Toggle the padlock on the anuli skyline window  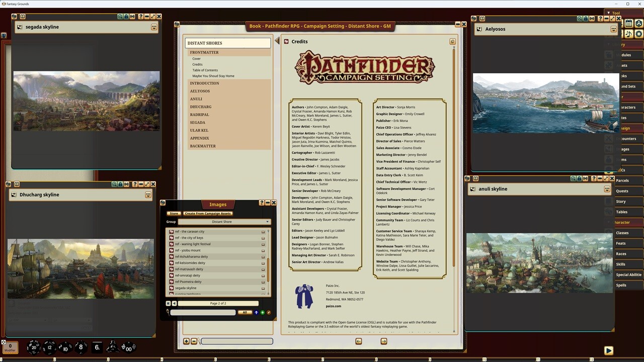point(579,178)
